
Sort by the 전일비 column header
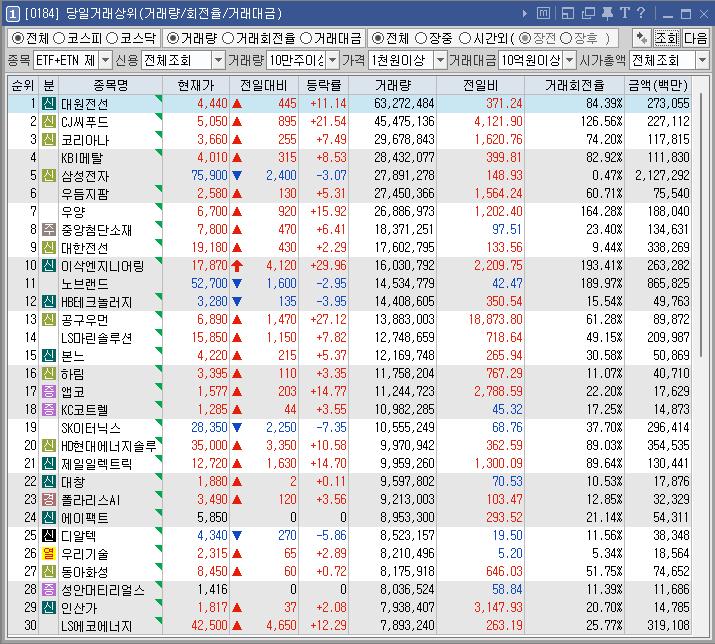pyautogui.click(x=480, y=85)
